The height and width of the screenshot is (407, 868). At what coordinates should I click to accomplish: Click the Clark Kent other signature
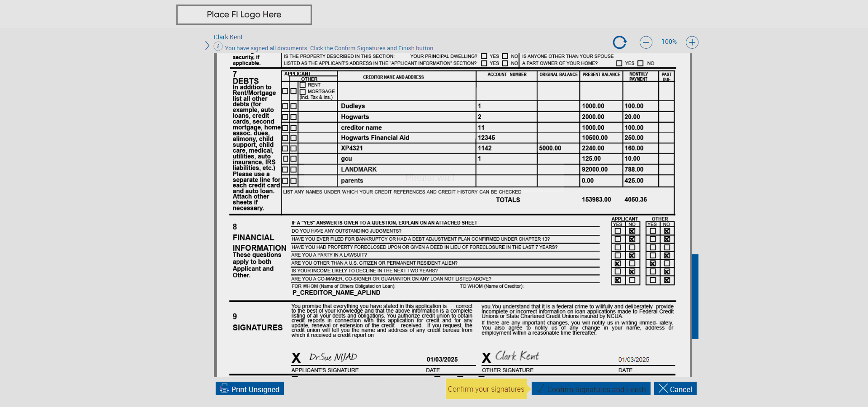pos(517,356)
